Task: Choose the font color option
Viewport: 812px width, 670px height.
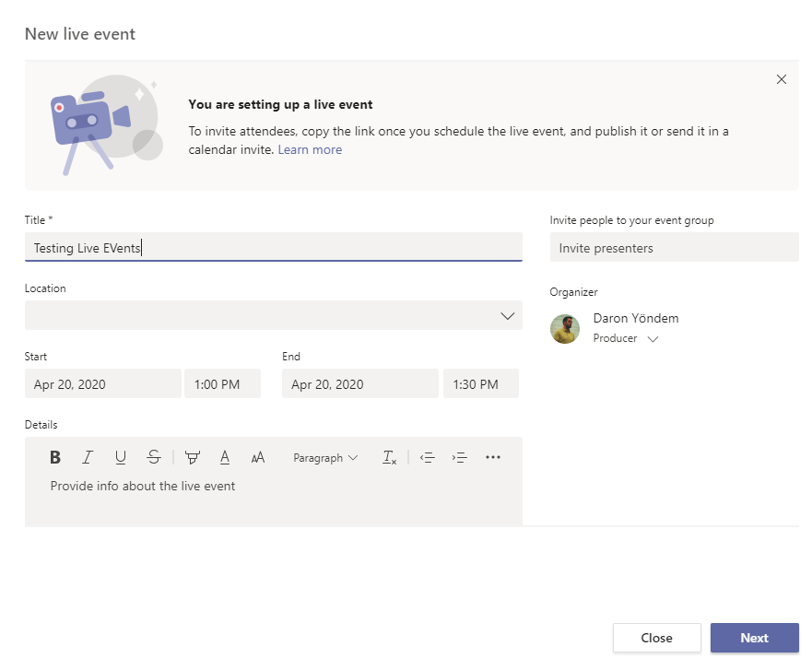Action: pos(225,457)
